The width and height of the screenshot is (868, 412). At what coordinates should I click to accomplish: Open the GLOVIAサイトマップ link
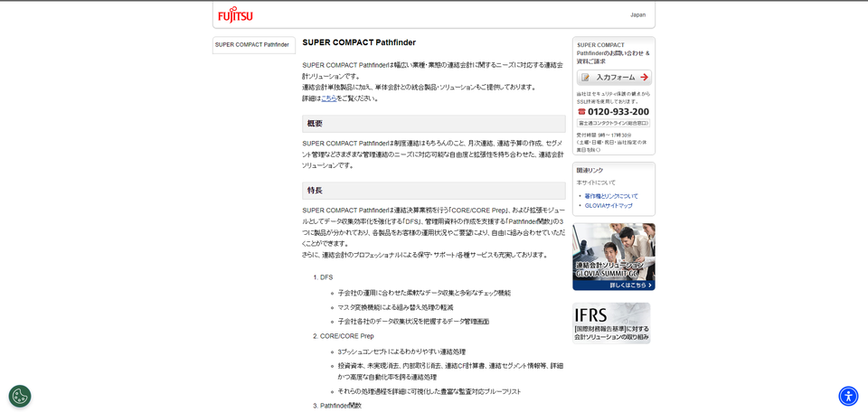tap(609, 205)
